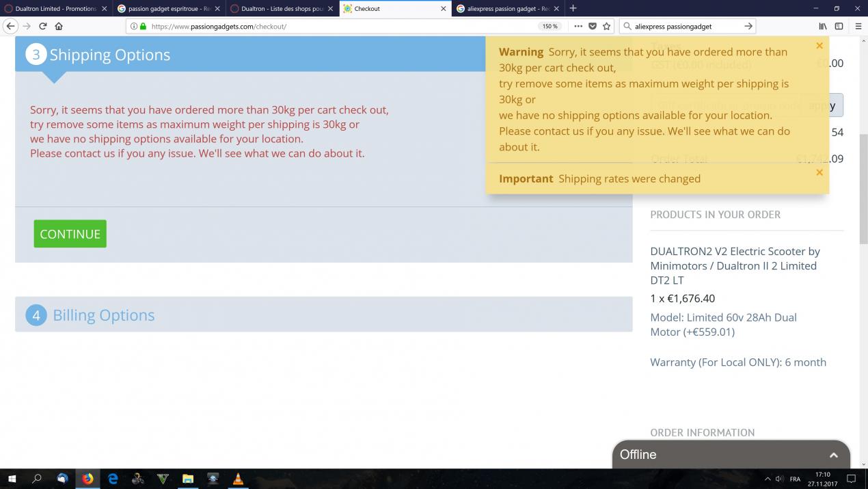Open VLC media player from taskbar

click(238, 479)
